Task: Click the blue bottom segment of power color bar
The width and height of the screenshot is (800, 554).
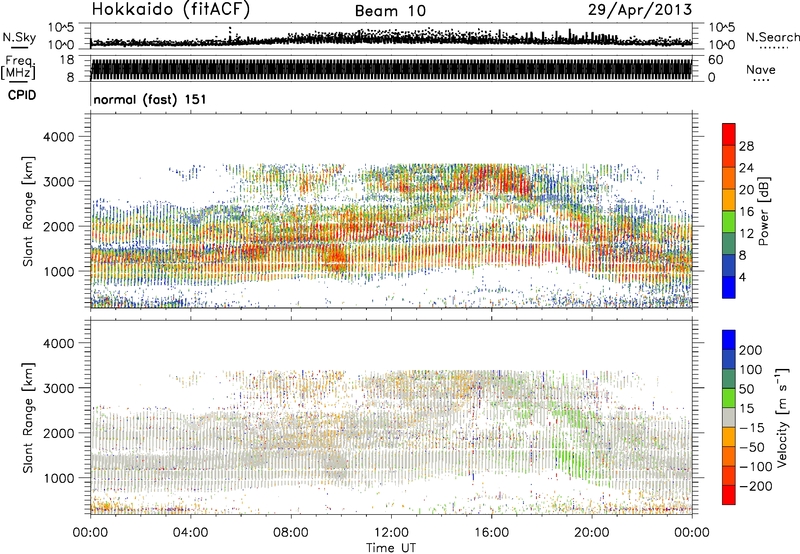Action: [x=729, y=287]
